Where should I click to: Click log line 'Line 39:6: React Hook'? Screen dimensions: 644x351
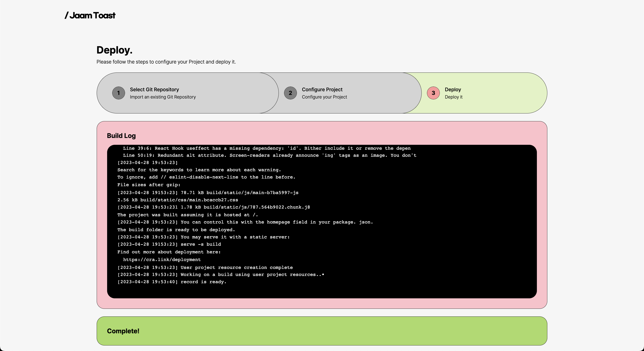267,148
